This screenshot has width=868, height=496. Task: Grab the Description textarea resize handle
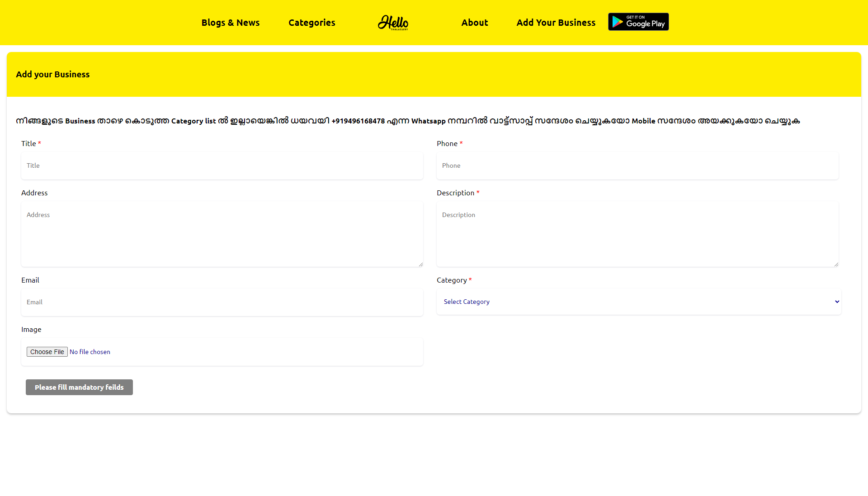click(836, 264)
